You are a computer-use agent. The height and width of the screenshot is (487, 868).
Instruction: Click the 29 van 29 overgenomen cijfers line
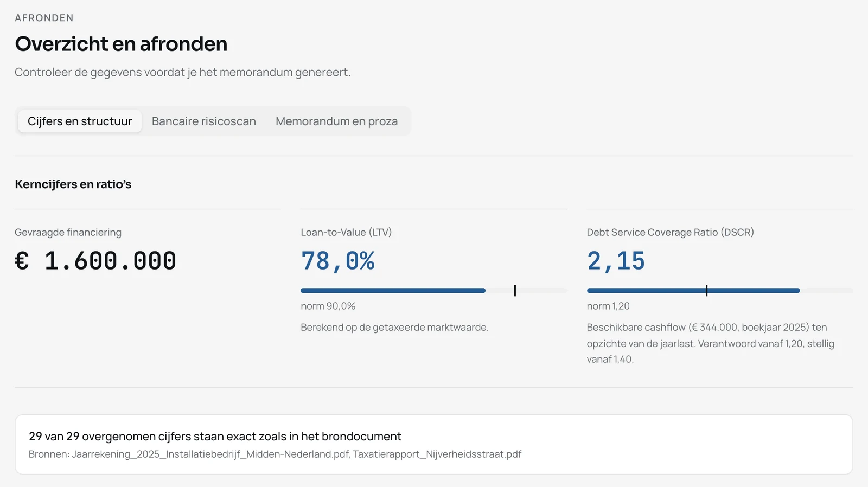(x=215, y=437)
